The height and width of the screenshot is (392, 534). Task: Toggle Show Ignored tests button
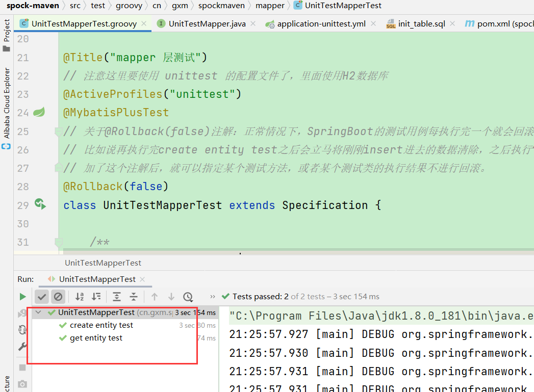[58, 297]
